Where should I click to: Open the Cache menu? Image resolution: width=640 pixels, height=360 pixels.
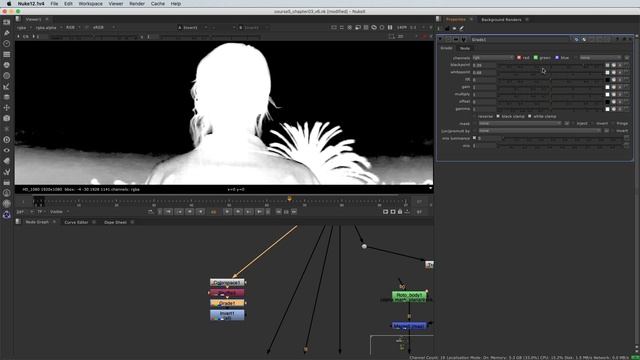[x=158, y=4]
